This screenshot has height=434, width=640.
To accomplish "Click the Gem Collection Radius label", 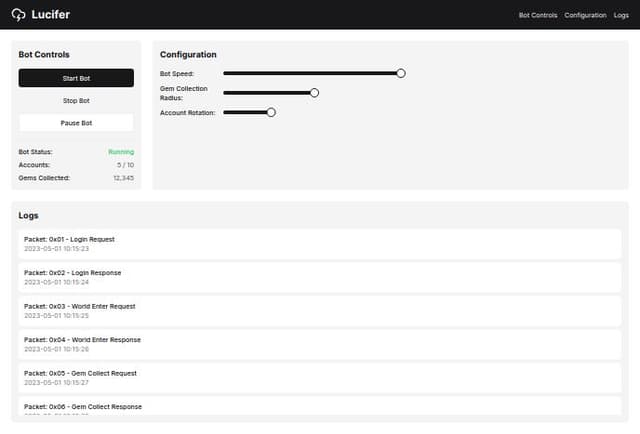I will coord(184,93).
